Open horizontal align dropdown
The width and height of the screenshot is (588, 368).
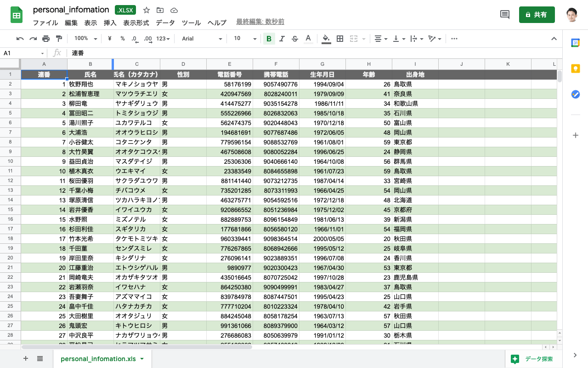381,39
